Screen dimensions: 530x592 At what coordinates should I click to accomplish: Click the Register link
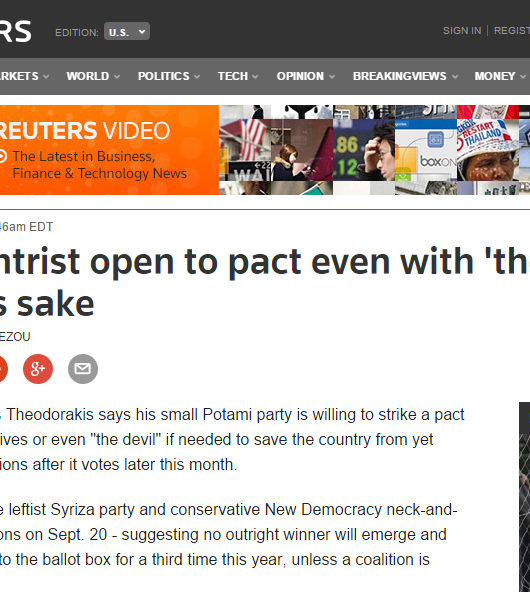click(x=512, y=31)
